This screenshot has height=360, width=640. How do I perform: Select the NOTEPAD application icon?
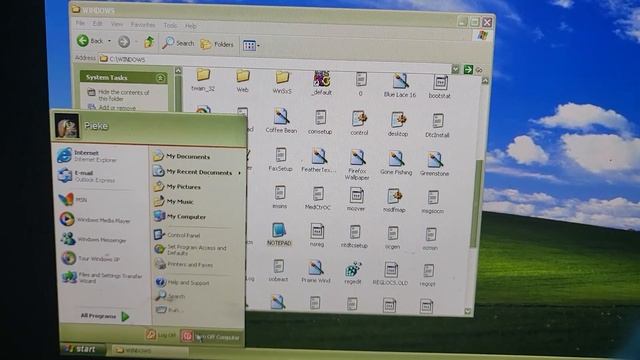(279, 234)
